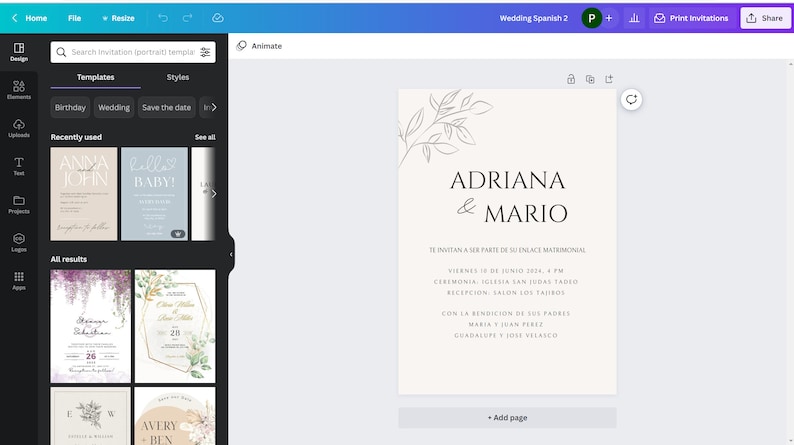794x445 pixels.
Task: Collapse the side panel handle
Action: point(231,254)
